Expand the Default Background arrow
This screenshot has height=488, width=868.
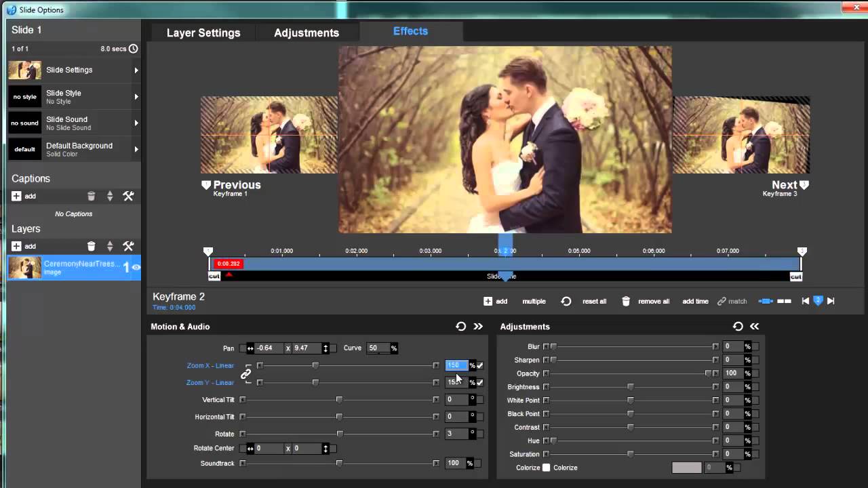[136, 149]
